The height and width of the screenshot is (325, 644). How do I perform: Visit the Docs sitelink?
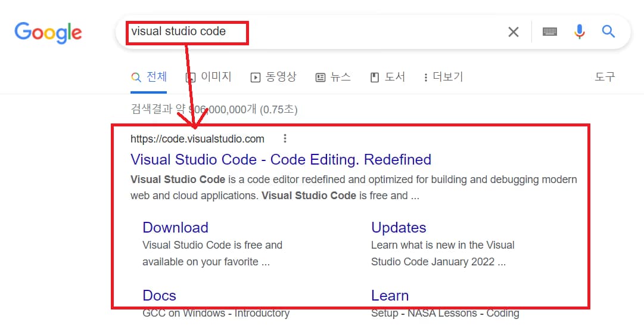click(159, 296)
